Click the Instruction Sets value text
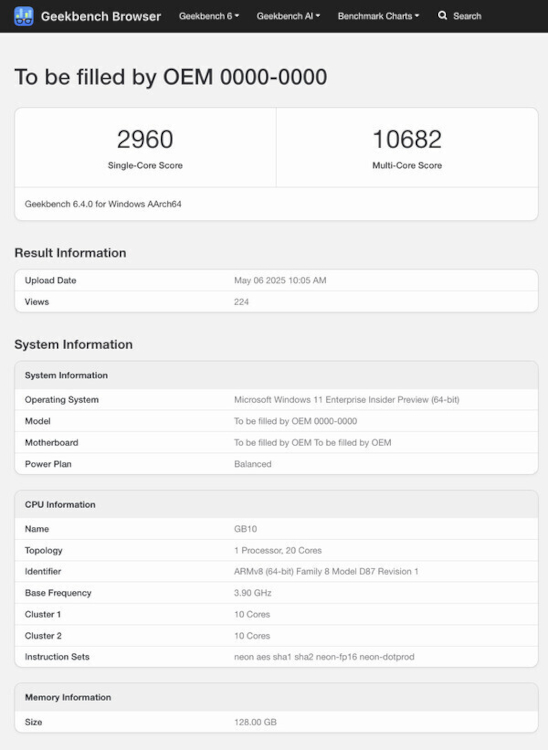 [324, 657]
